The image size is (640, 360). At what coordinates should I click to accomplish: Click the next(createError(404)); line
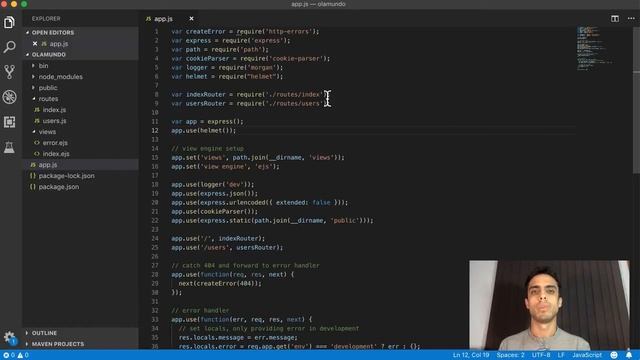[x=220, y=284]
